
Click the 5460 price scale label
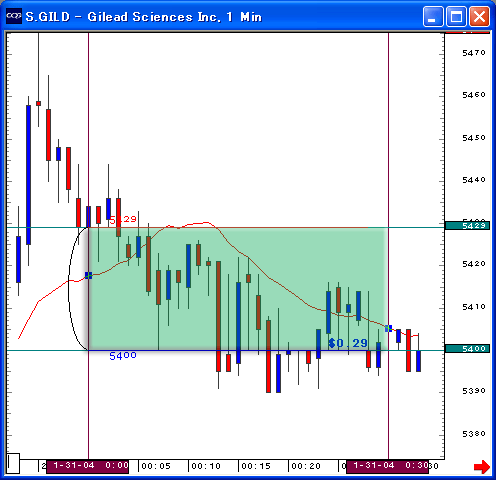coord(474,95)
